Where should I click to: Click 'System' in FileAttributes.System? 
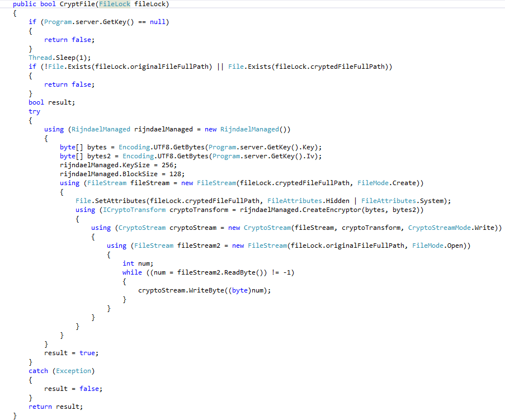coord(432,201)
